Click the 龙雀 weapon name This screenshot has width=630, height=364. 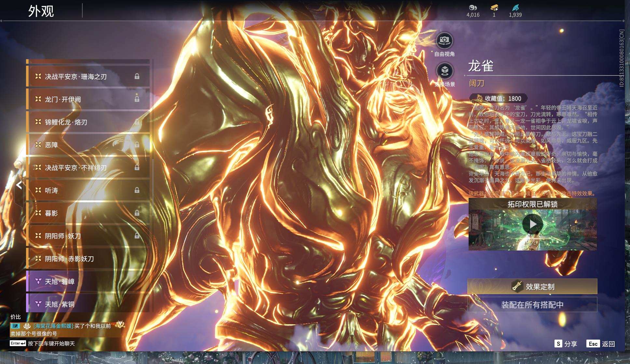tap(481, 66)
